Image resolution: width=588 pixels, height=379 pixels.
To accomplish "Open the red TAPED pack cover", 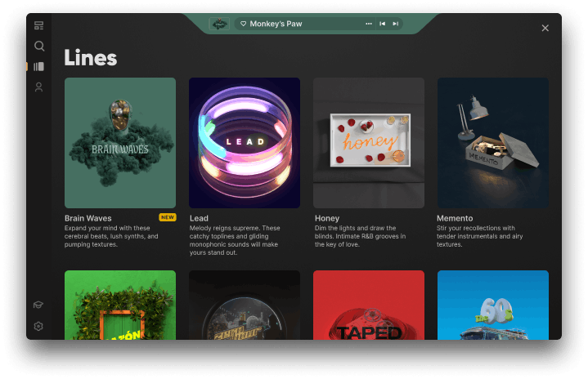I will coord(369,305).
